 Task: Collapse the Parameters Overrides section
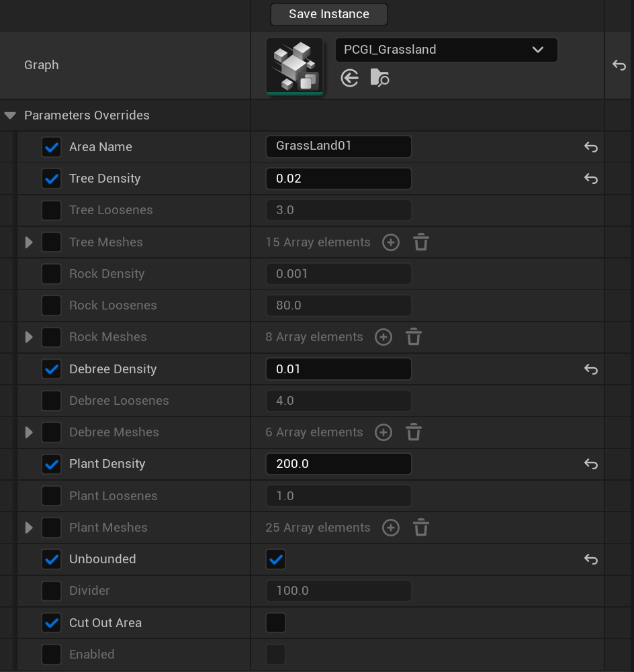coord(10,115)
